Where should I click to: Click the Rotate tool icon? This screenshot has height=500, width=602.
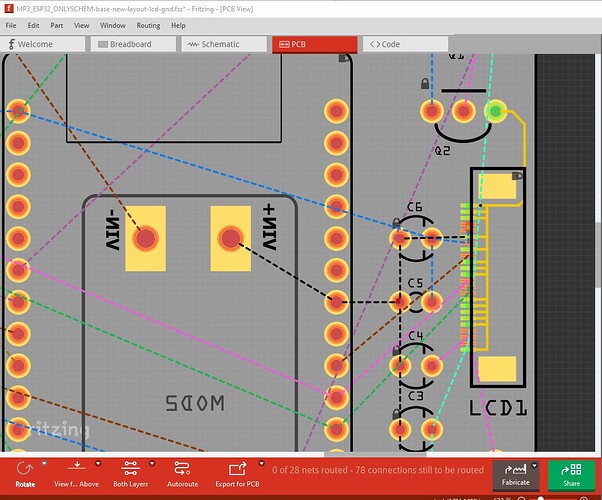(25, 467)
